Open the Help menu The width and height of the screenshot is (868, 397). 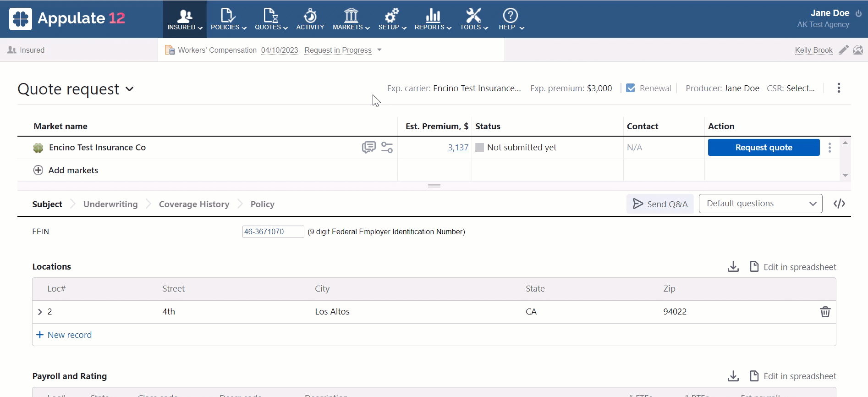(x=511, y=19)
